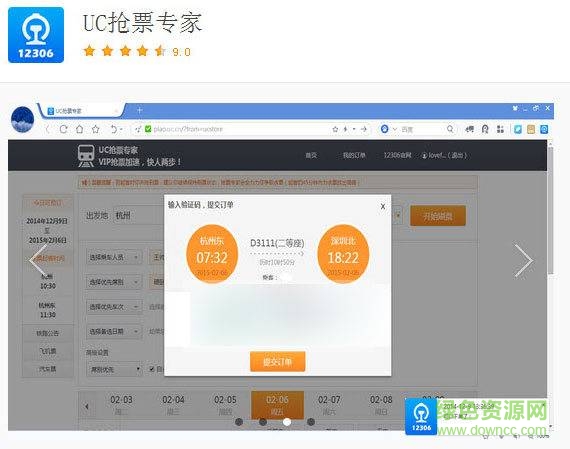This screenshot has width=570, height=449.
Task: Open the 选择乘车人员 dropdown
Action: tap(114, 257)
